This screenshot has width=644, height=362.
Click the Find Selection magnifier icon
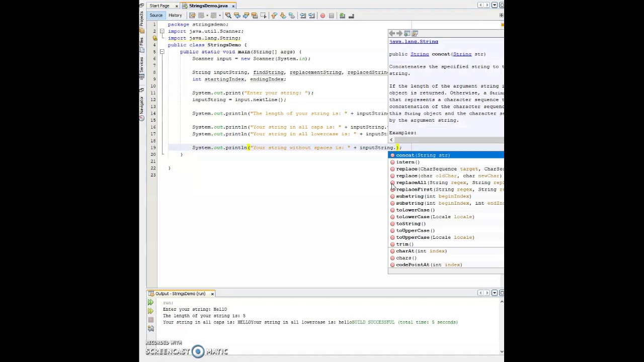[x=228, y=16]
